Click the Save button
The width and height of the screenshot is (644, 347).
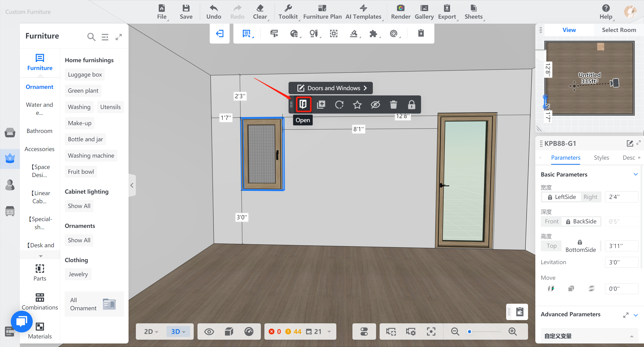click(186, 12)
